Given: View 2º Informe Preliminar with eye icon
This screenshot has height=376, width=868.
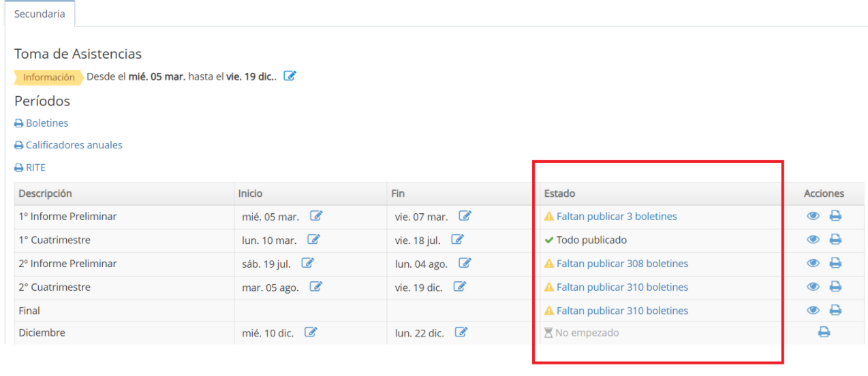Looking at the screenshot, I should click(813, 263).
